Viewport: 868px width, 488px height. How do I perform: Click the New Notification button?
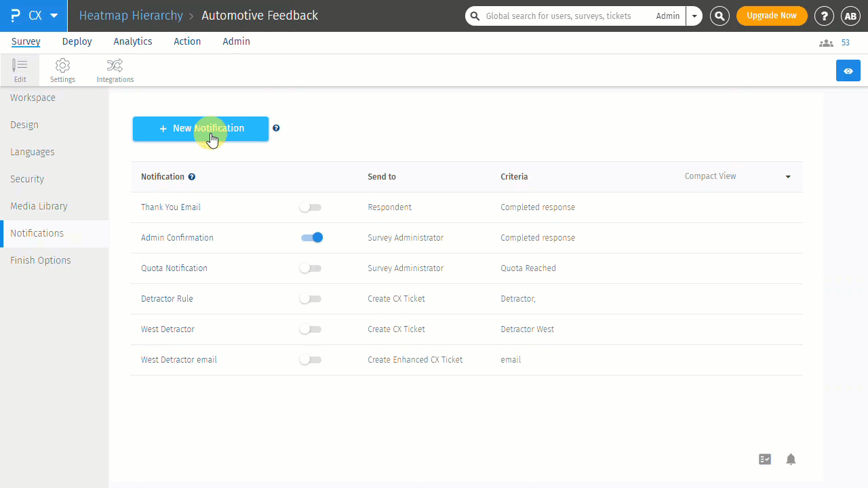coord(201,129)
